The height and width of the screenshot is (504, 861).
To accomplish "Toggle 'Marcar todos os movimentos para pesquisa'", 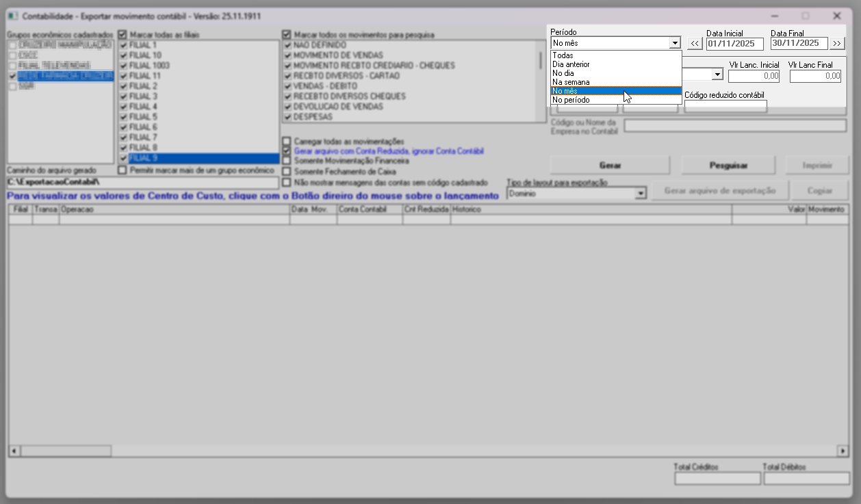I will [287, 34].
